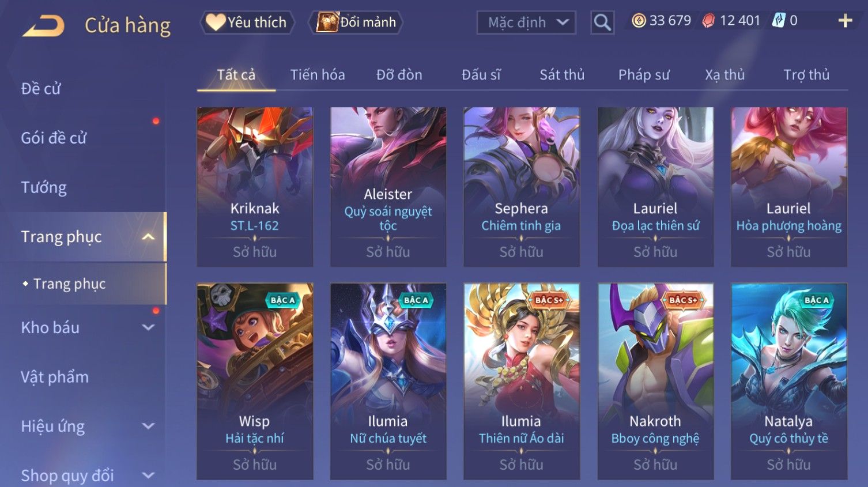Click the blue voucher currency icon
This screenshot has width=868, height=487.
tap(779, 21)
